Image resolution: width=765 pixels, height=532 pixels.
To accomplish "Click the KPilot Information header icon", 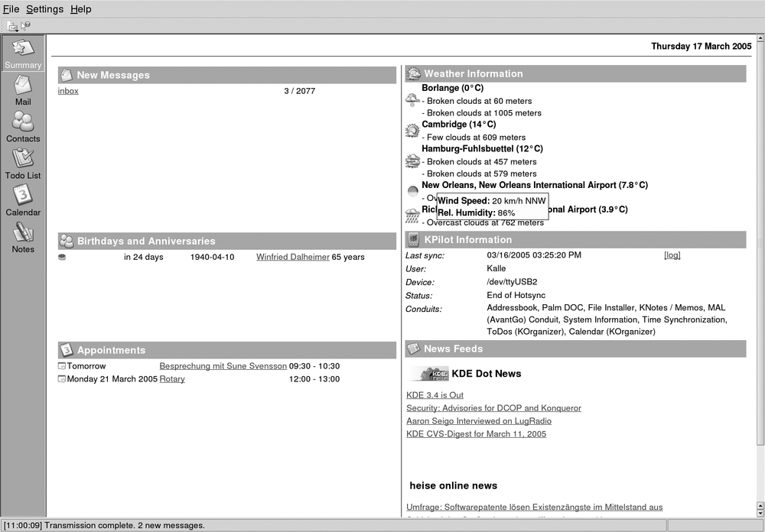I will 413,239.
